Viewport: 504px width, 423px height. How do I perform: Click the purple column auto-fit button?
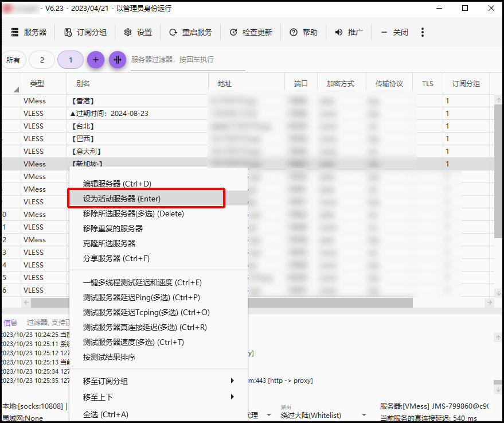tap(118, 60)
